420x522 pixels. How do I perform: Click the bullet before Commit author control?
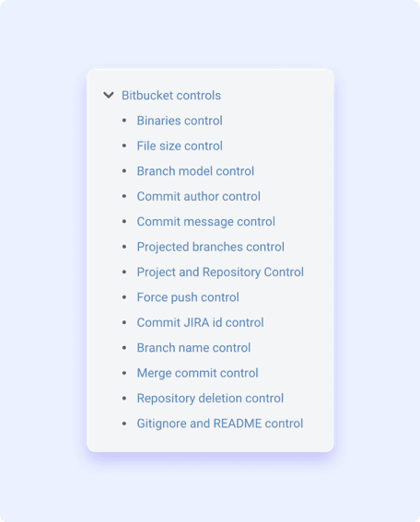[124, 196]
